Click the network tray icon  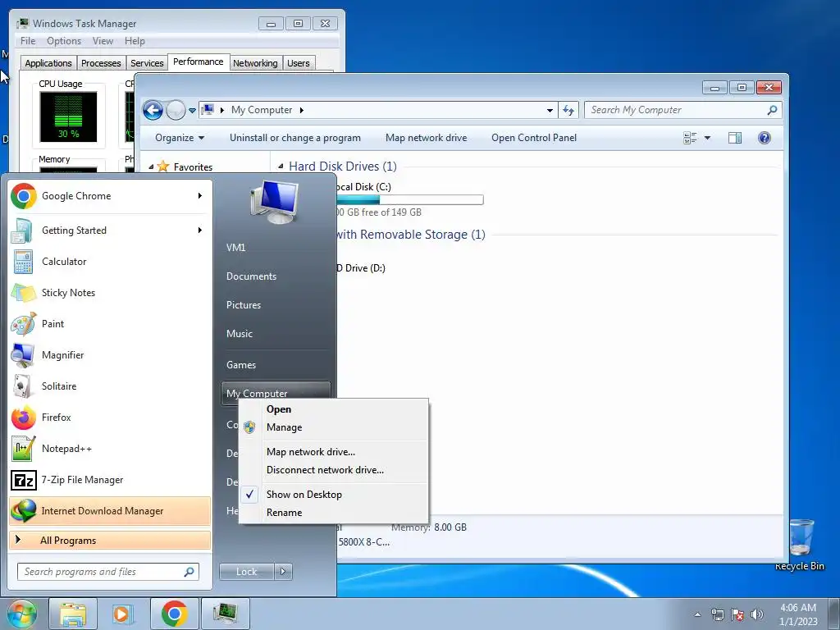coord(717,614)
